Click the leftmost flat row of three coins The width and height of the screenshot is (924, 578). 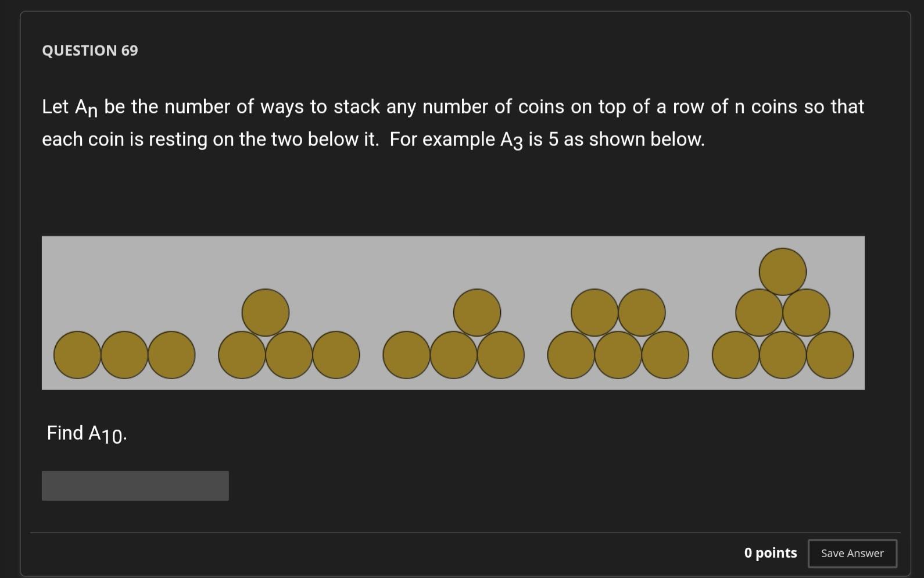[123, 354]
